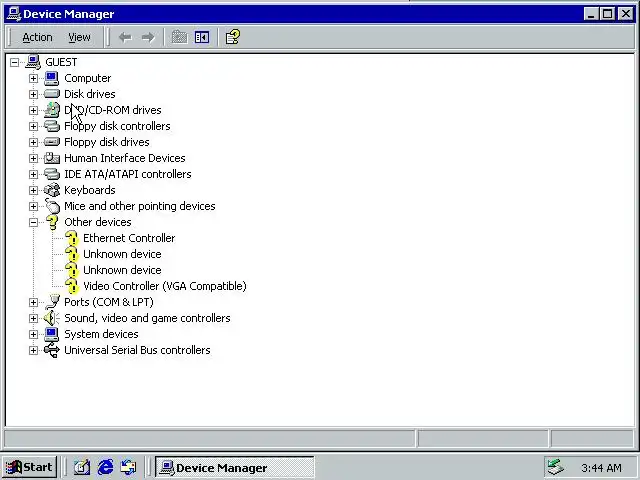Select the Disk drives label

pyautogui.click(x=90, y=94)
